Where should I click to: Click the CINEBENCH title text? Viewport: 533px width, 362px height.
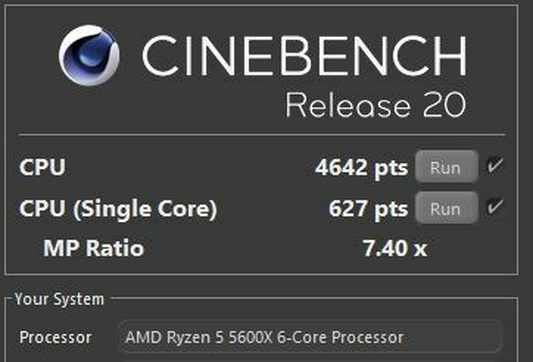tap(304, 56)
